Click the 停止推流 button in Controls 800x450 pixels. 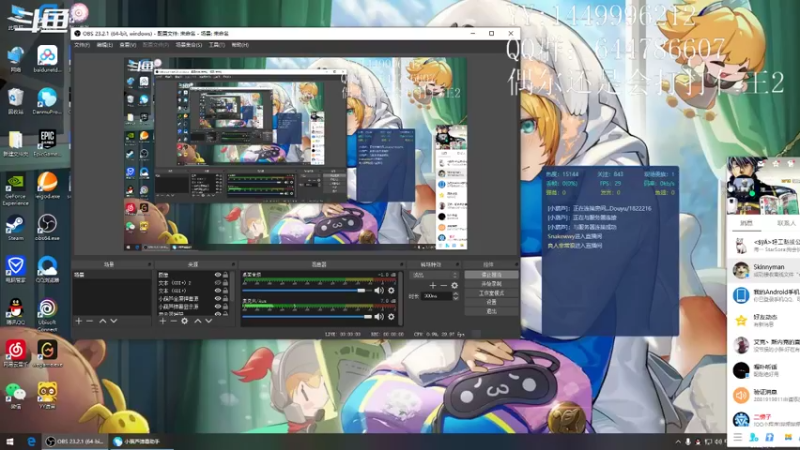(491, 274)
